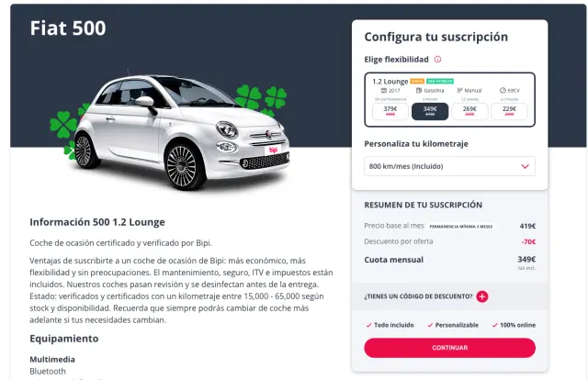Screen dimensions: 588x380
Task: Click the orange Oferta badge
Action: (x=417, y=81)
